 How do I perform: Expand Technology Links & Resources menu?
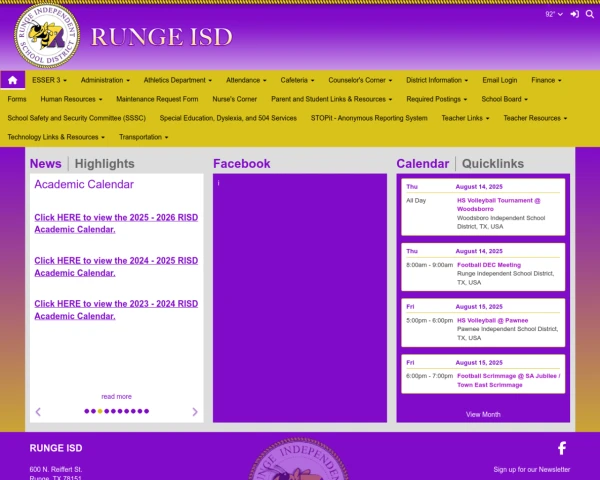(56, 137)
